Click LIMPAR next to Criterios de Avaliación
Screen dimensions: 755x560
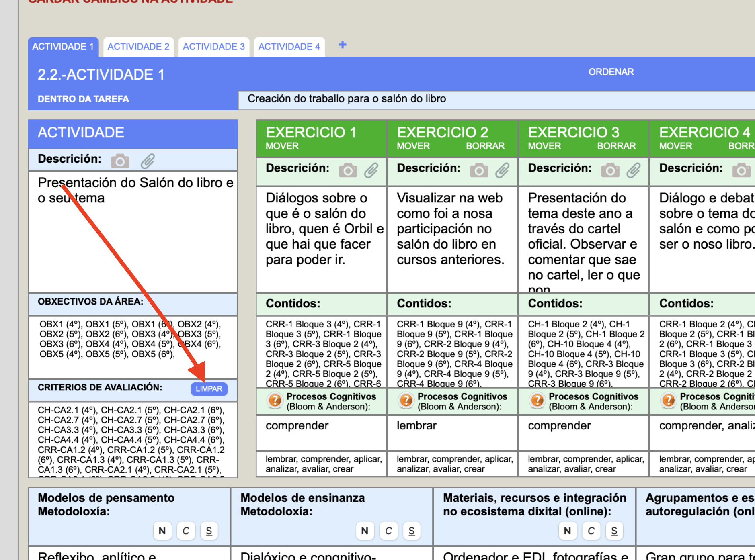[209, 389]
